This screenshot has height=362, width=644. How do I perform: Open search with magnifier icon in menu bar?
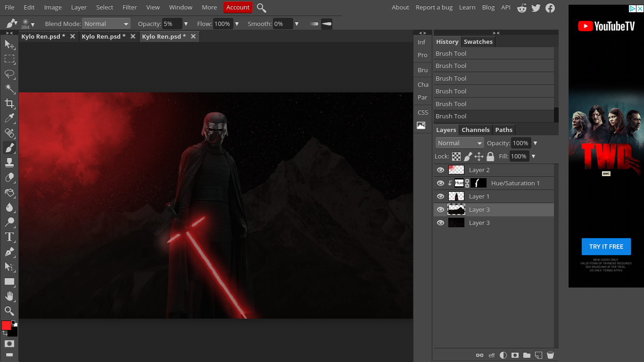(262, 8)
